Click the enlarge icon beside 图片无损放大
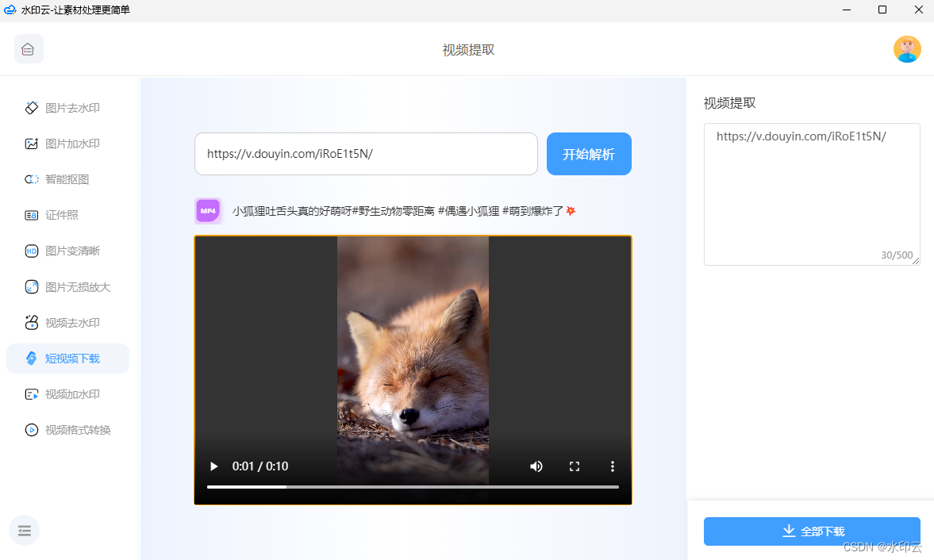 tap(32, 287)
